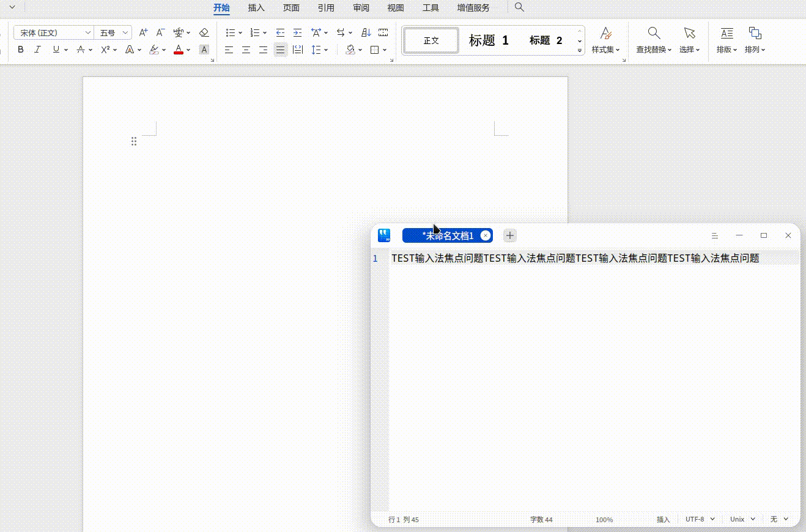
Task: Click the underline U icon
Action: click(x=56, y=50)
